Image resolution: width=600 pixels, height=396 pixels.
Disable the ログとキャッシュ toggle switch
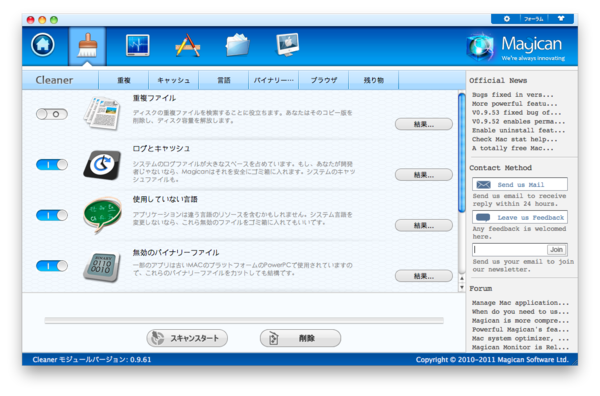click(52, 165)
